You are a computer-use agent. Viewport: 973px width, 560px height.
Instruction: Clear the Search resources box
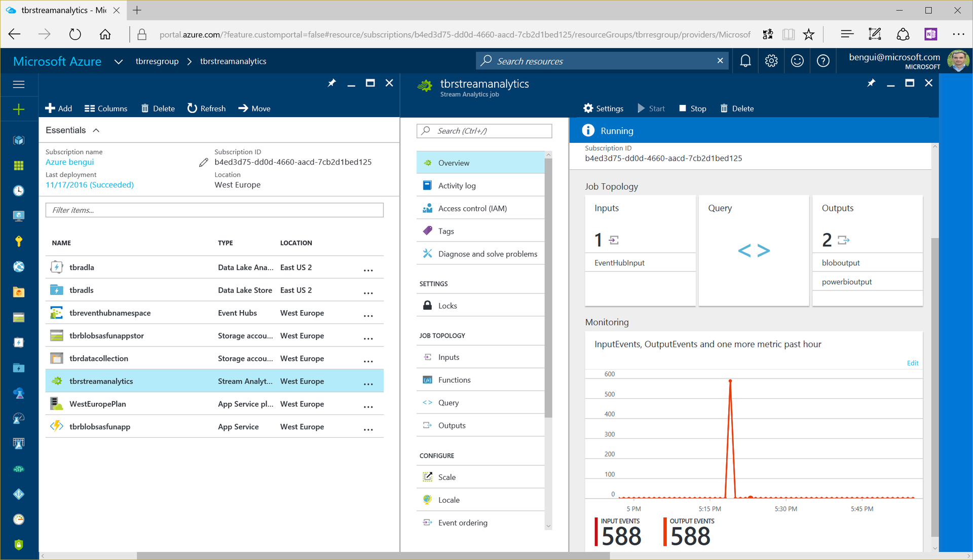[720, 61]
